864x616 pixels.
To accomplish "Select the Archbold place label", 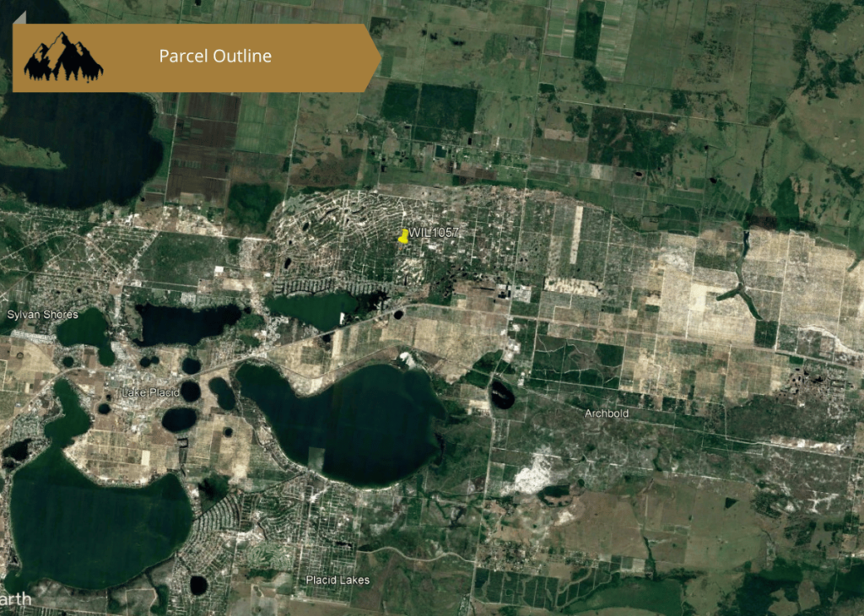I will click(606, 413).
